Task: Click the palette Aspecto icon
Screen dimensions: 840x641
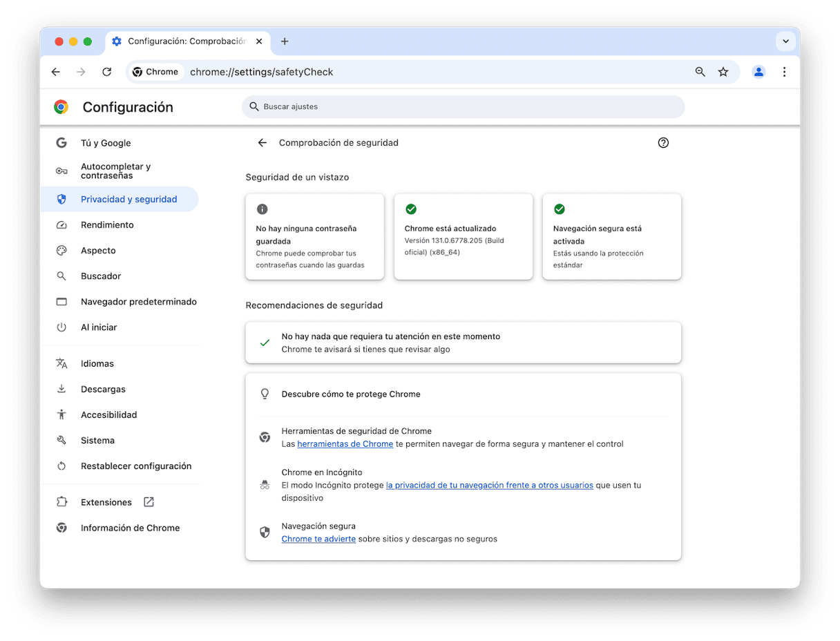Action: pos(61,251)
